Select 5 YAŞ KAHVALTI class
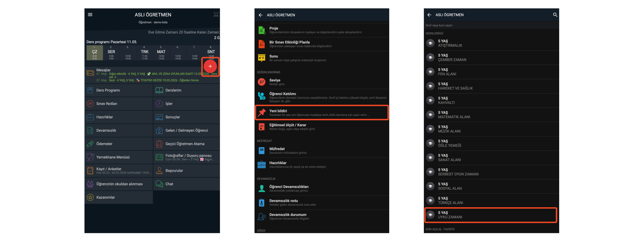 (x=491, y=100)
